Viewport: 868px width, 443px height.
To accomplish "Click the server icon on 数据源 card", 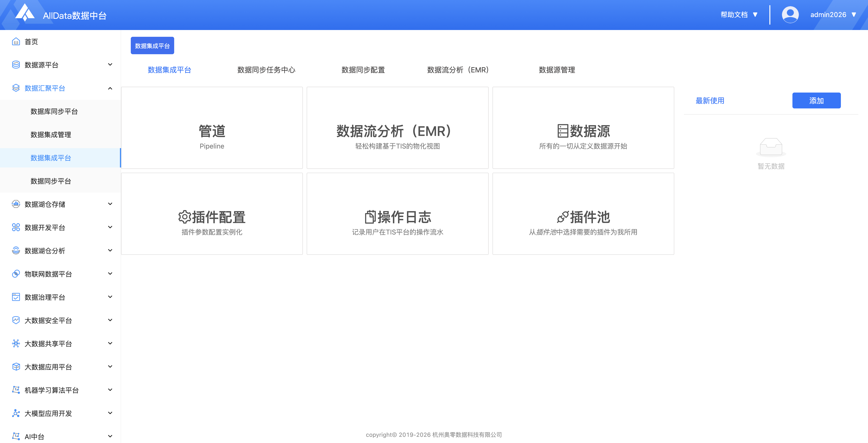I will point(563,131).
